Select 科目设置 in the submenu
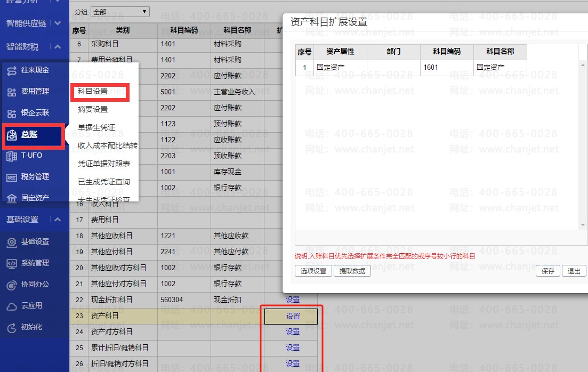 point(93,91)
